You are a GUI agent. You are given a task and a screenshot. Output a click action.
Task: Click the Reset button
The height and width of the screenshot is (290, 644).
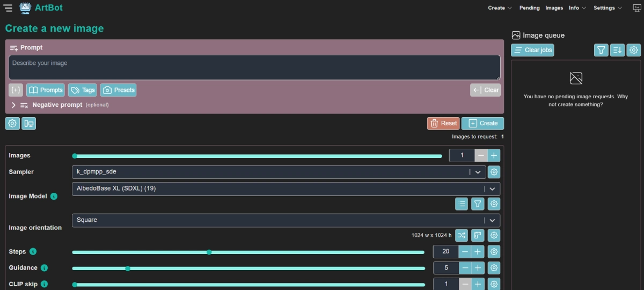(443, 124)
